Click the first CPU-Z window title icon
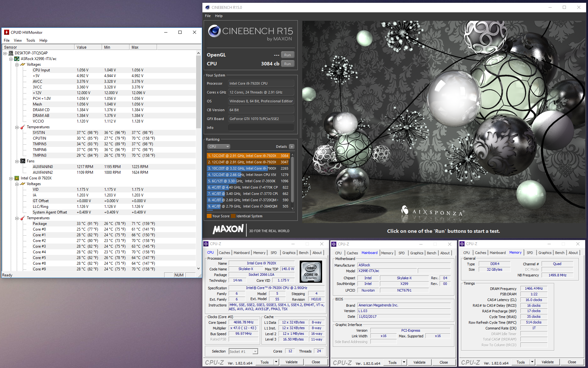Viewport: 588px width, 368px height. [206, 244]
